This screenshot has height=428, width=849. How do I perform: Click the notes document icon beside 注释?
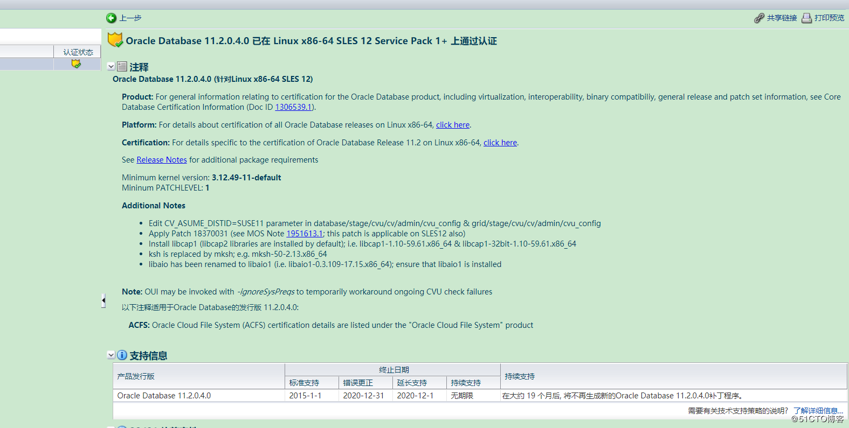[x=122, y=67]
